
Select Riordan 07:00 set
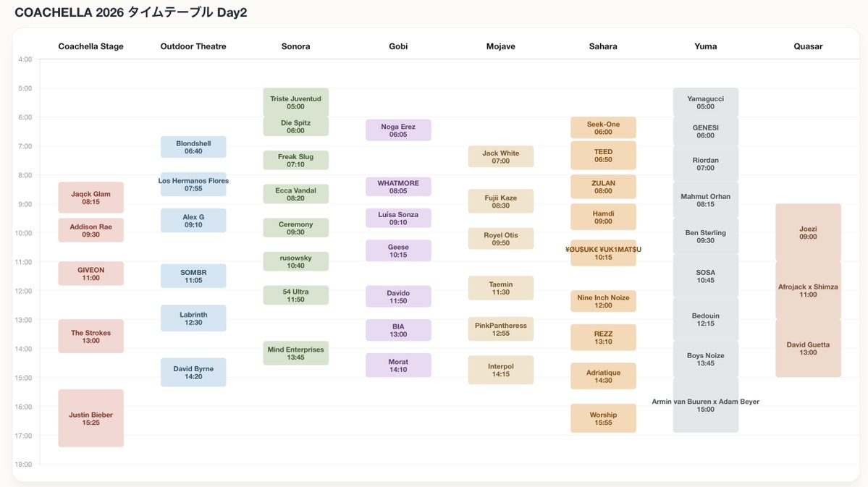(705, 164)
